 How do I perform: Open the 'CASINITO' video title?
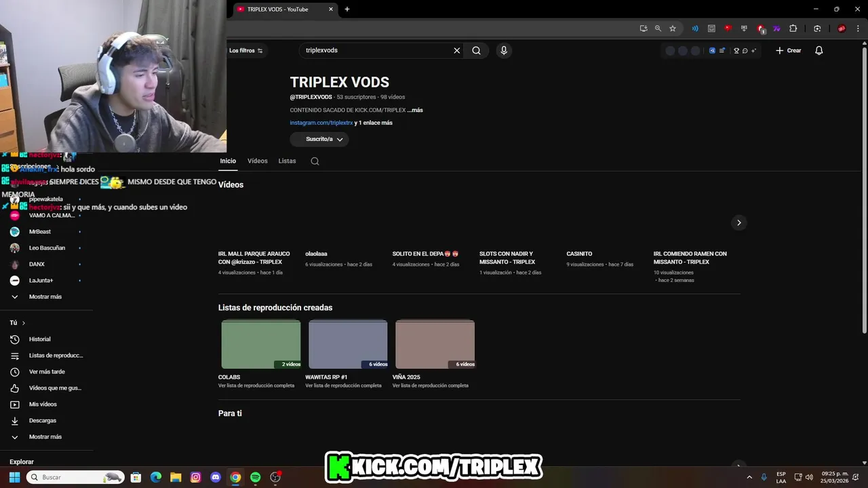tap(579, 254)
